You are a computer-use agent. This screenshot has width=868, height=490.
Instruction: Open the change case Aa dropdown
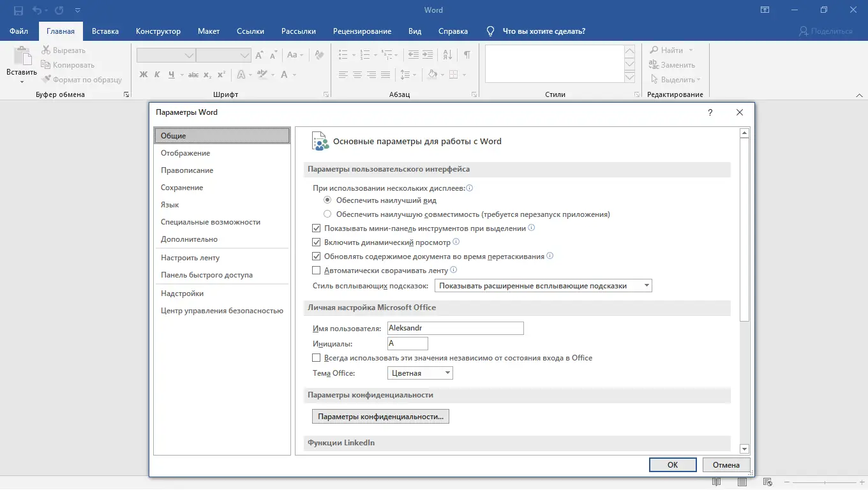pos(295,56)
